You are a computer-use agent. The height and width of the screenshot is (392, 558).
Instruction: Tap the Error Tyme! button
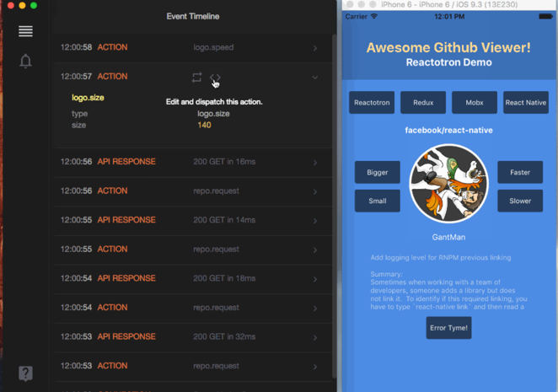tap(448, 328)
